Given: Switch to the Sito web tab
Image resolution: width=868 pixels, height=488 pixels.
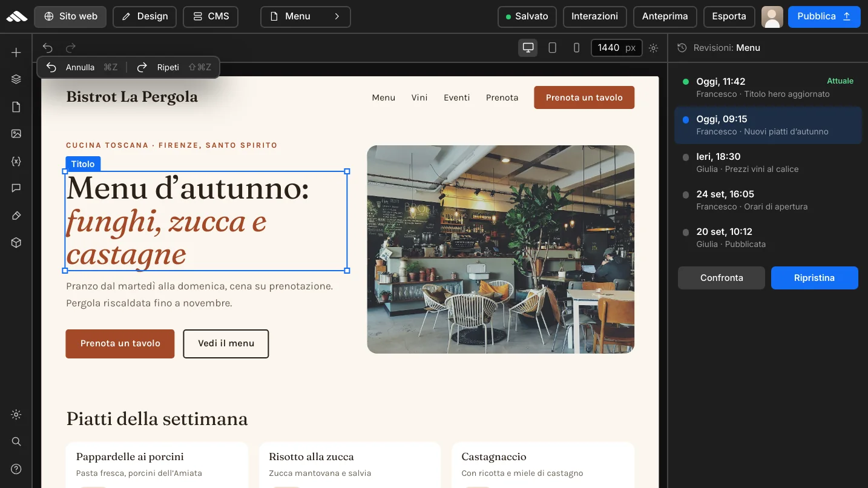Looking at the screenshot, I should (70, 16).
